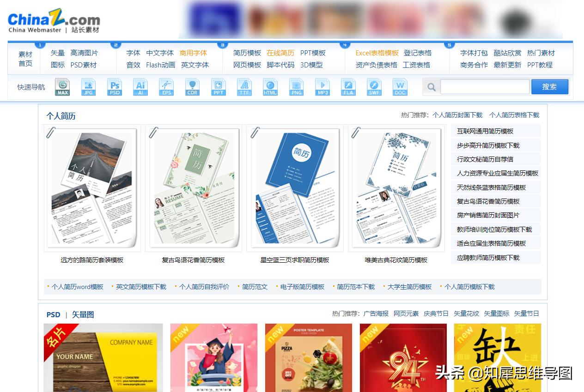The width and height of the screenshot is (584, 392).
Task: Click inside the search input field
Action: click(x=484, y=86)
